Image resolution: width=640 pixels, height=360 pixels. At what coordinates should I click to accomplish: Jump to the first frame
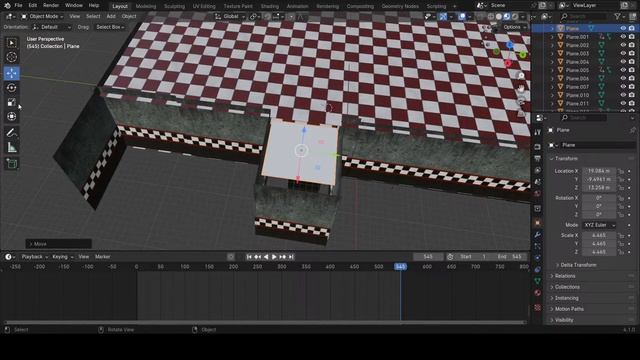pos(249,257)
